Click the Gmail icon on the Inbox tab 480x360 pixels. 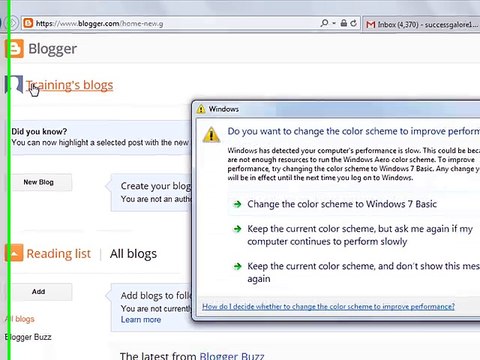coord(371,24)
